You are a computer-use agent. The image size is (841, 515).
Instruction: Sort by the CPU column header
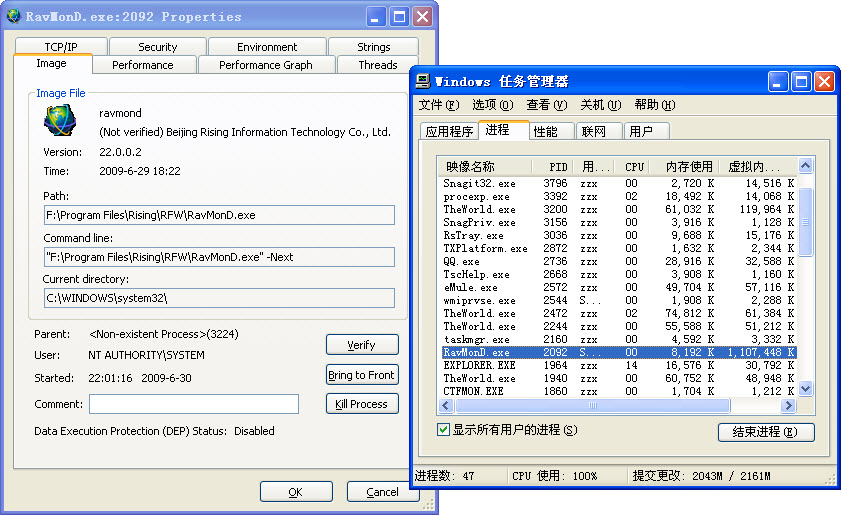pyautogui.click(x=633, y=167)
